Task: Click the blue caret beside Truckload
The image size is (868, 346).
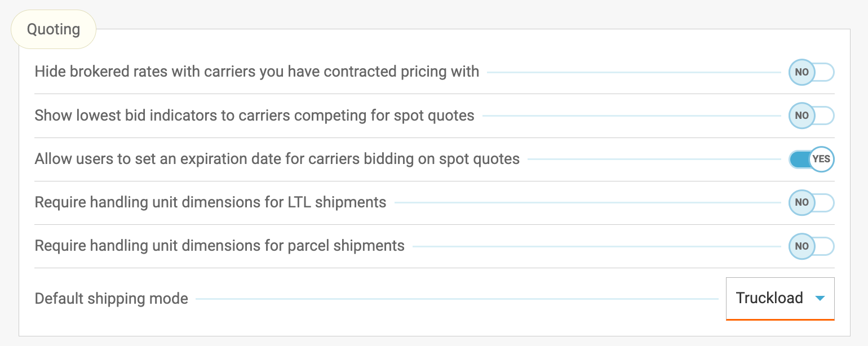Action: coord(820,299)
